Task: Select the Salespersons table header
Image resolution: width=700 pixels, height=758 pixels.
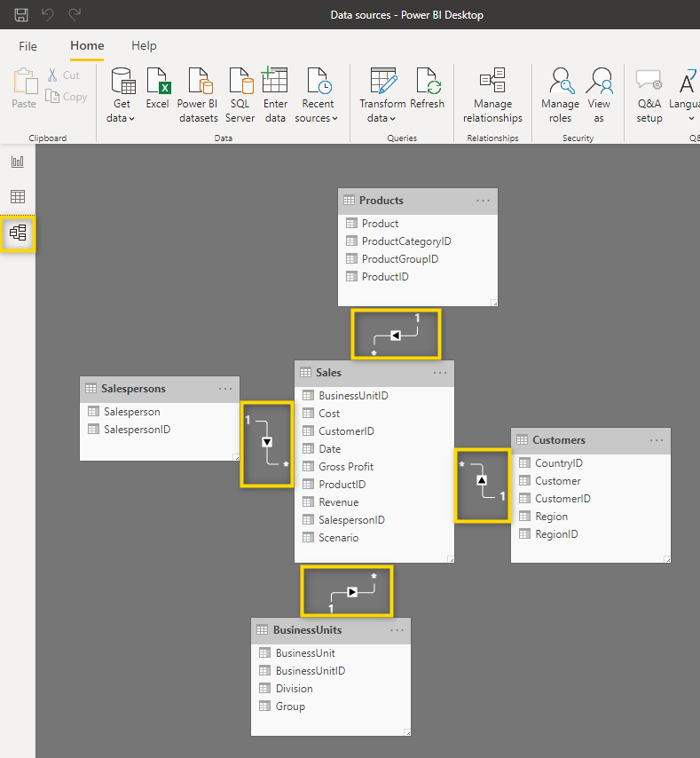Action: (x=160, y=389)
